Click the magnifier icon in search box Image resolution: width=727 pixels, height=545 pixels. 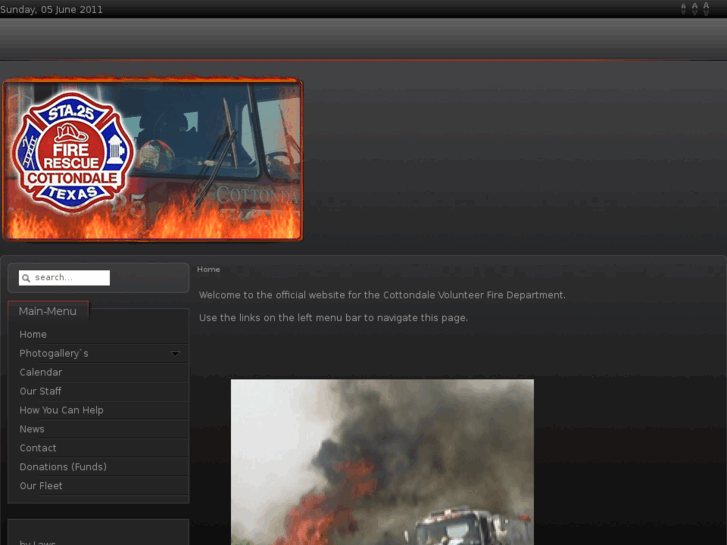[26, 278]
